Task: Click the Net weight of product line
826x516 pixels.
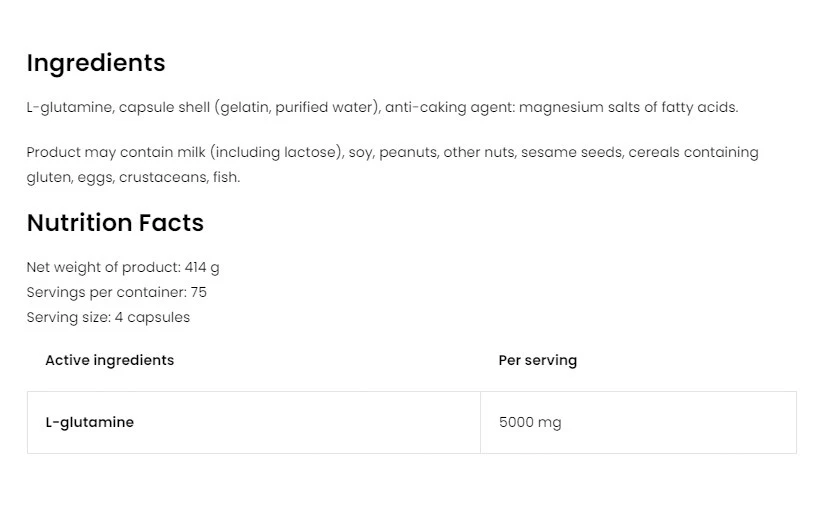Action: [123, 267]
